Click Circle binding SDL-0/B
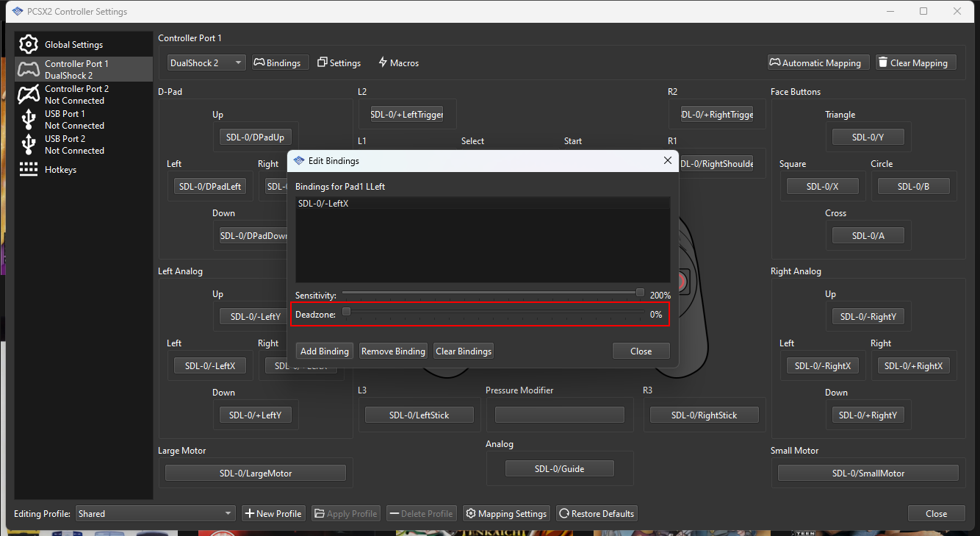The height and width of the screenshot is (536, 980). [x=913, y=186]
